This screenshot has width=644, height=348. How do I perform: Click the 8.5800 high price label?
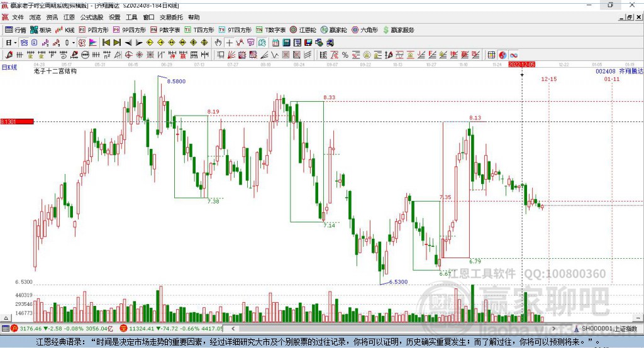click(176, 81)
